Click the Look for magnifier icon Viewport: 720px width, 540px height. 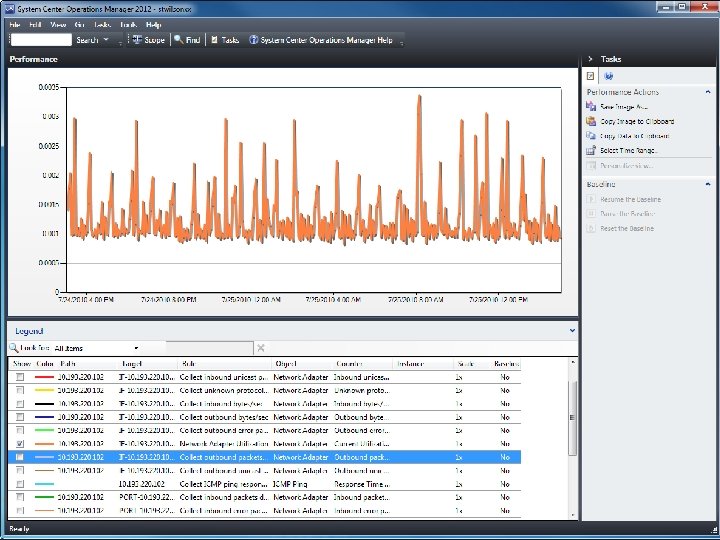[13, 348]
